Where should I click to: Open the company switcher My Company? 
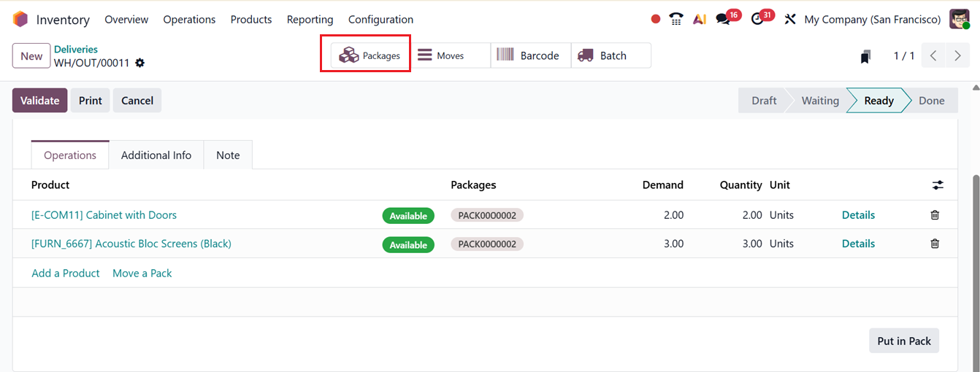tap(872, 20)
